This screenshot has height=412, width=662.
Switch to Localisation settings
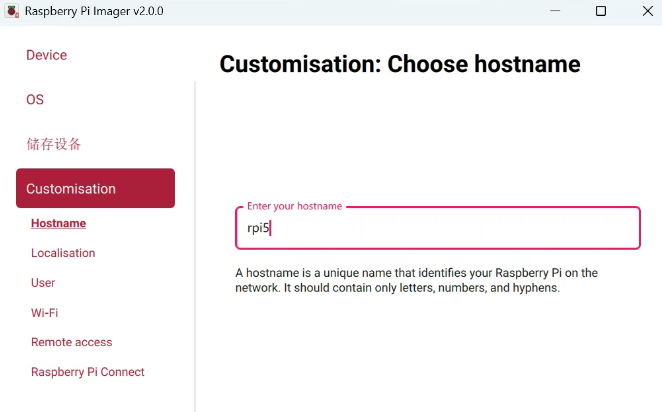click(63, 253)
